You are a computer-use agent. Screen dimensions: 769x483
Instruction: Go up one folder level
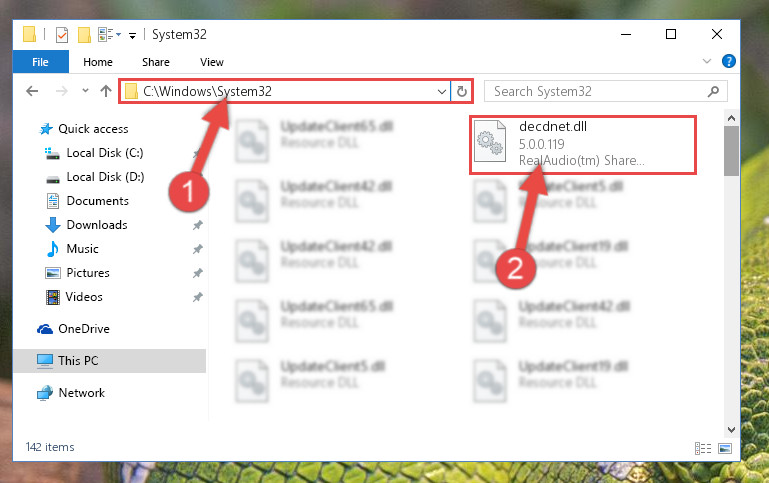tap(105, 91)
